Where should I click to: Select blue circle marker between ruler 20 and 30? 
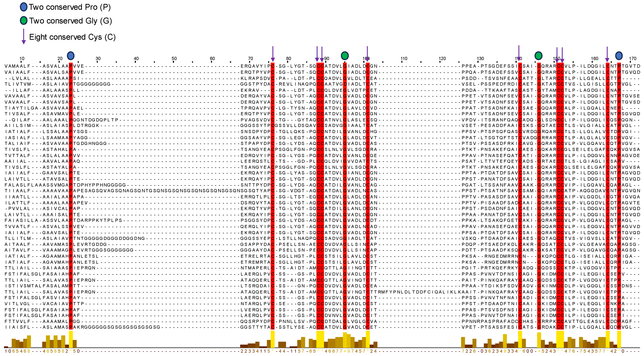71,56
